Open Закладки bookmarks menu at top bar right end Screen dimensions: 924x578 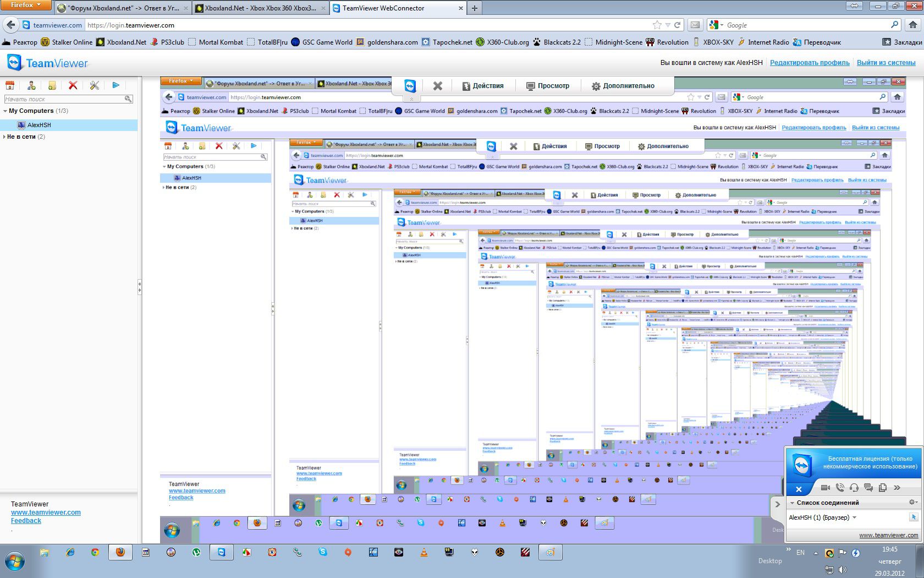coord(902,42)
